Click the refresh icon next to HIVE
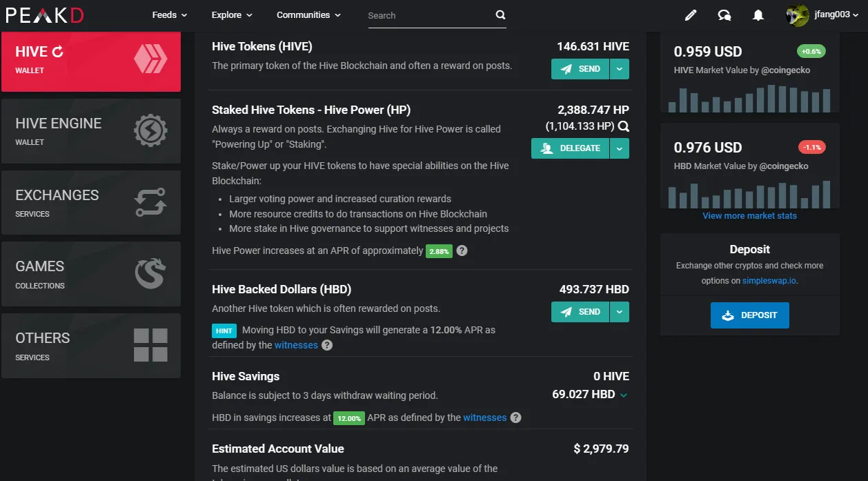 point(58,51)
